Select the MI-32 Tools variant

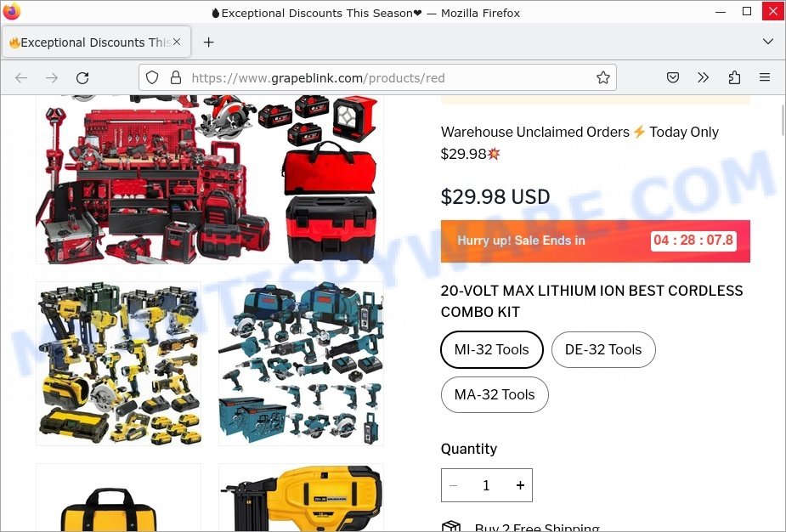(x=492, y=349)
